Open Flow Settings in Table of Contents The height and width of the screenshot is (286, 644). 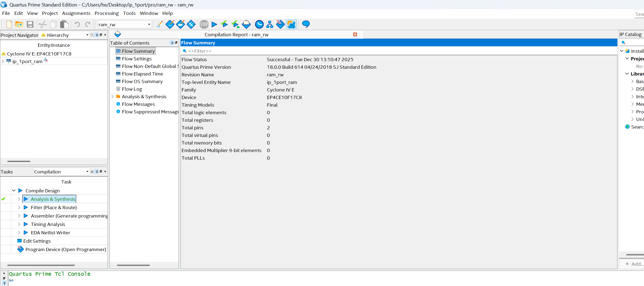pos(137,58)
